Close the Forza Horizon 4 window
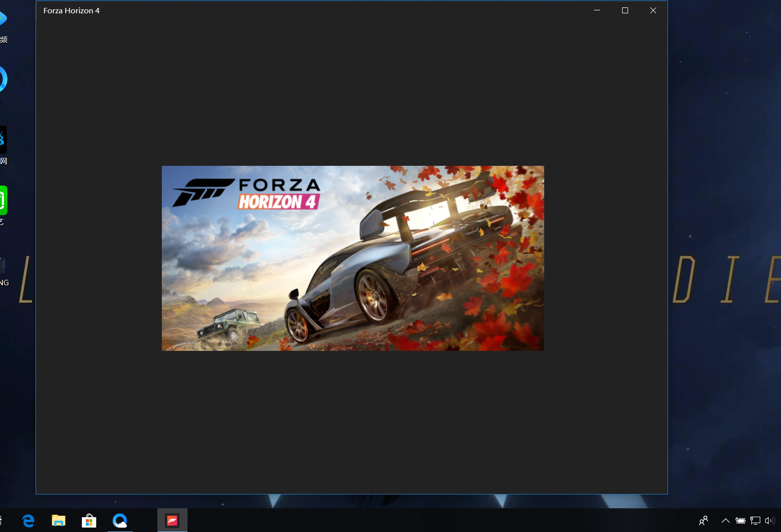 point(653,10)
